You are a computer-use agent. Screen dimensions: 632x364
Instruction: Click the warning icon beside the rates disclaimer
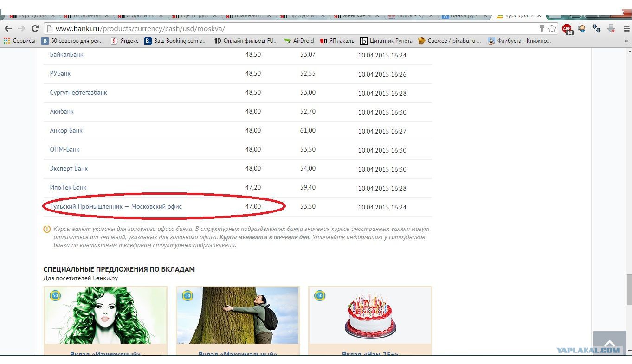click(x=47, y=229)
